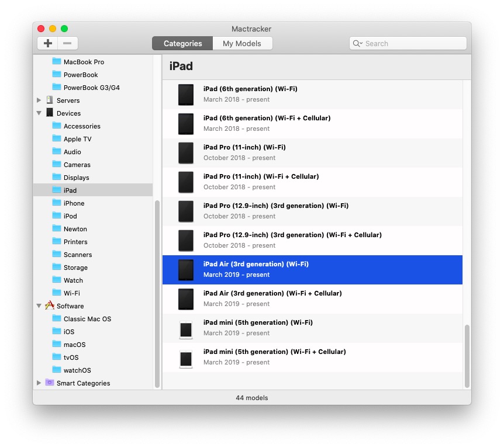
Task: Click the minus remove button in toolbar
Action: click(x=67, y=43)
